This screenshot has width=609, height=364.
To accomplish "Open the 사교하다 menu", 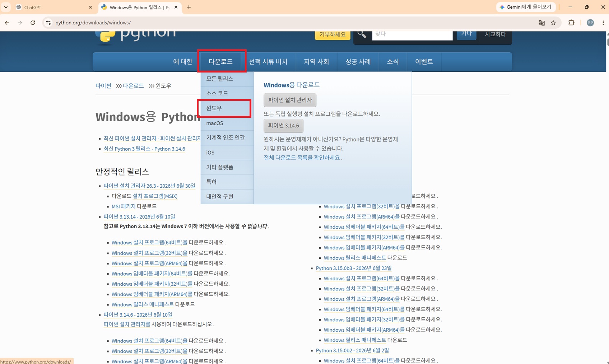I will [x=495, y=35].
